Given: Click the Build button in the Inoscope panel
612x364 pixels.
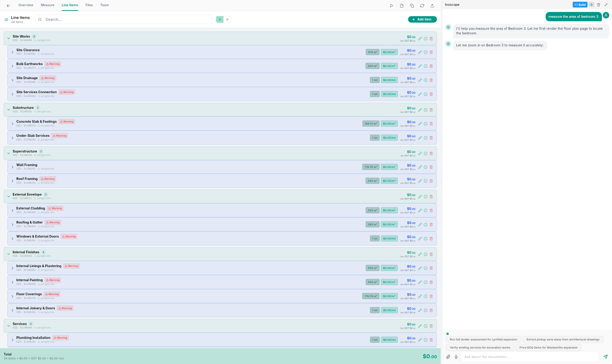Looking at the screenshot, I should tap(580, 5).
